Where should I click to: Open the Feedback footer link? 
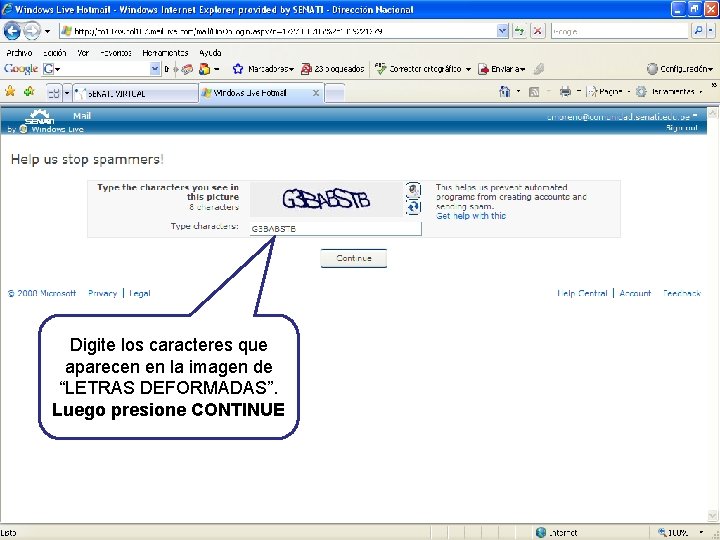[682, 293]
